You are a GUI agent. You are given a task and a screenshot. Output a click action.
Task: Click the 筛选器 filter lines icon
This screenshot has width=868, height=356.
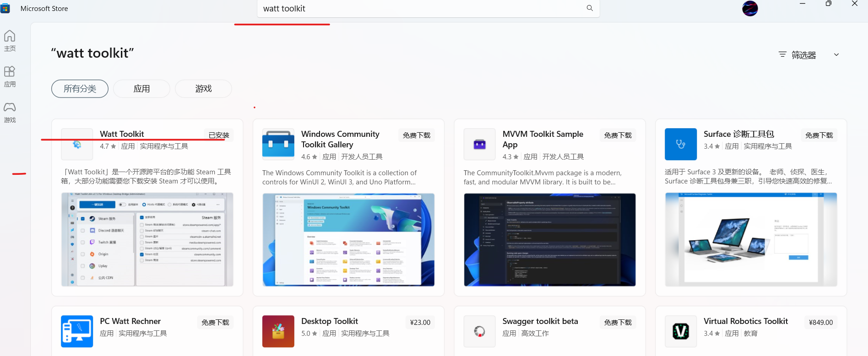782,54
